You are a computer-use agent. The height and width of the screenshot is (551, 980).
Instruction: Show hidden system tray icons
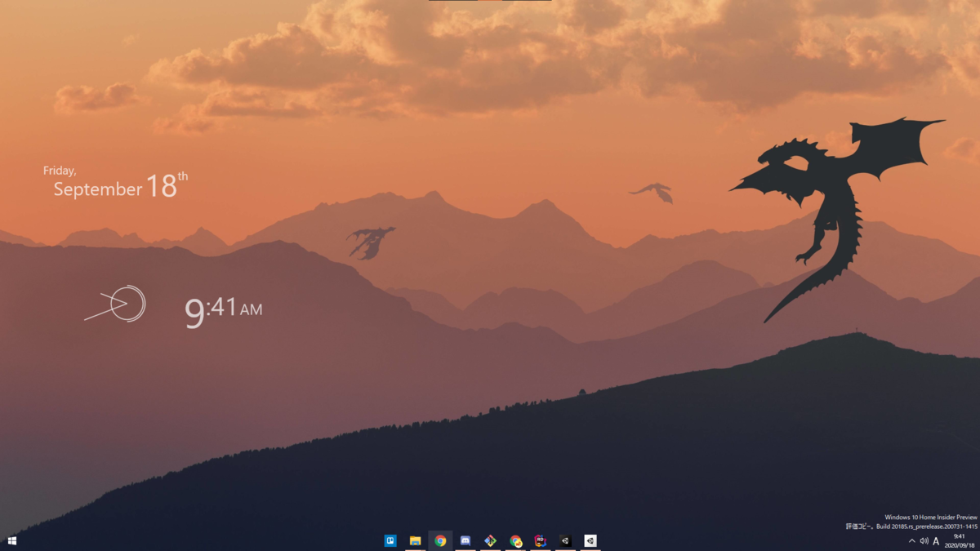point(912,541)
